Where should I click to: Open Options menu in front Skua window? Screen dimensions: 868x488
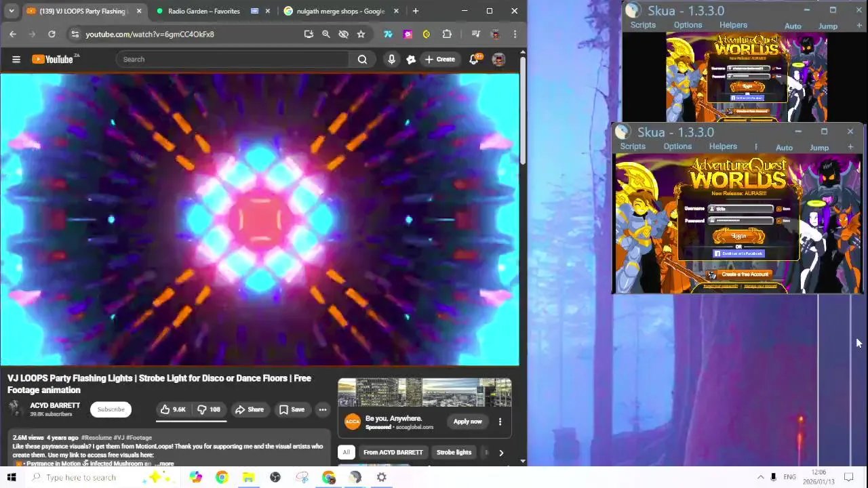click(677, 146)
